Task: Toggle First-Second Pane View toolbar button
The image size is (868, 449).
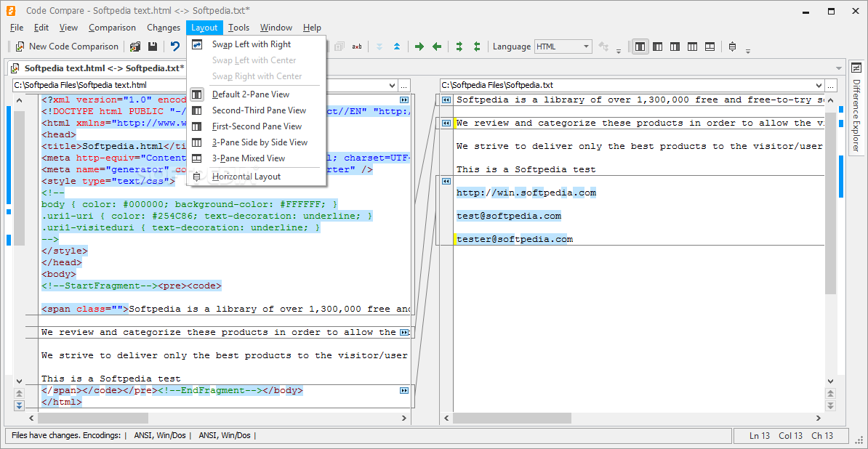Action: 675,47
